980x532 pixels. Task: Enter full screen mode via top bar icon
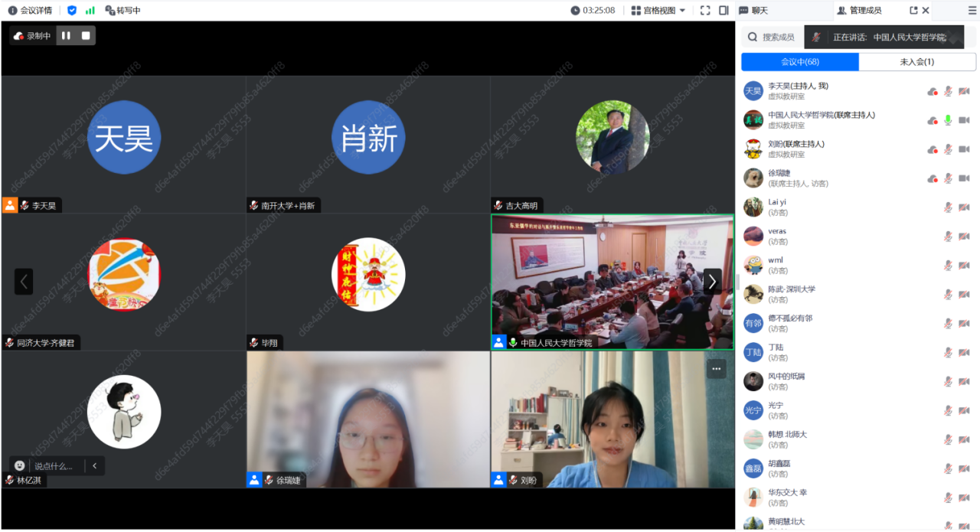coord(705,11)
